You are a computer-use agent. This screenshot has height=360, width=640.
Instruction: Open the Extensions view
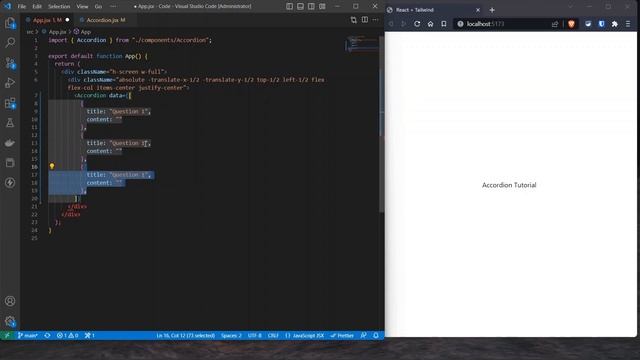click(10, 103)
